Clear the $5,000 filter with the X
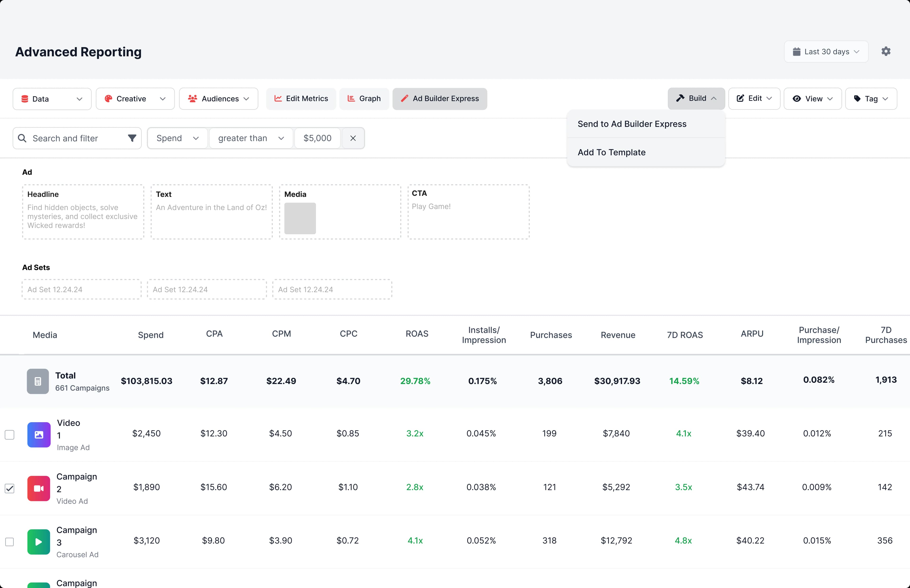Screen dimensions: 910x588 tap(352, 138)
